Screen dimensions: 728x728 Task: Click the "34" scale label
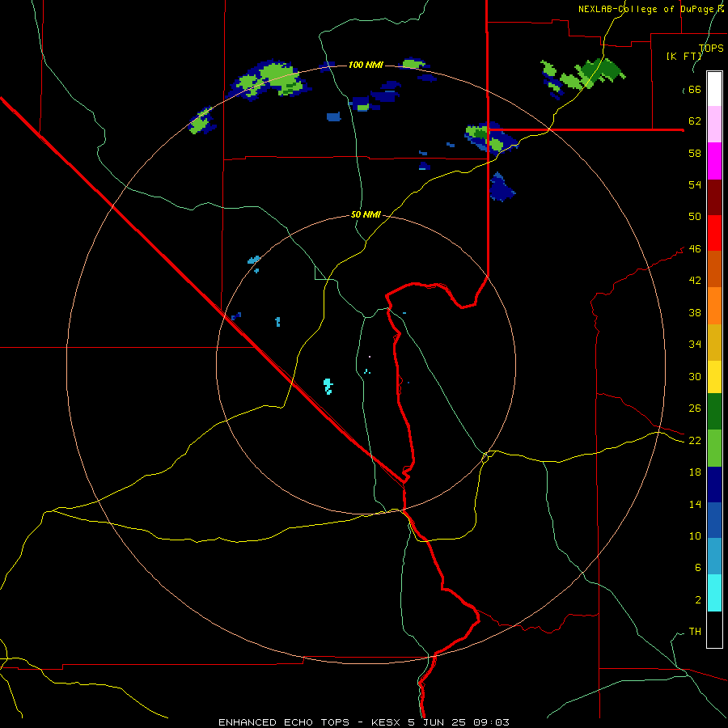tap(695, 345)
